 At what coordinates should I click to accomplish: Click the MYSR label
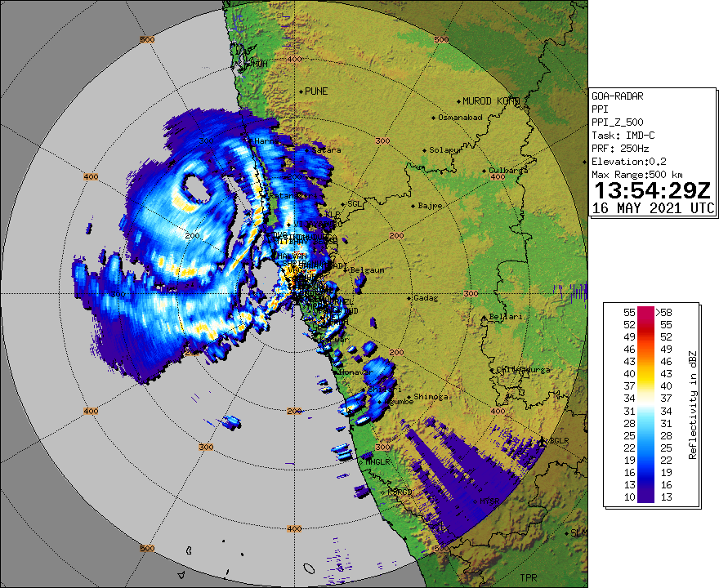[489, 501]
